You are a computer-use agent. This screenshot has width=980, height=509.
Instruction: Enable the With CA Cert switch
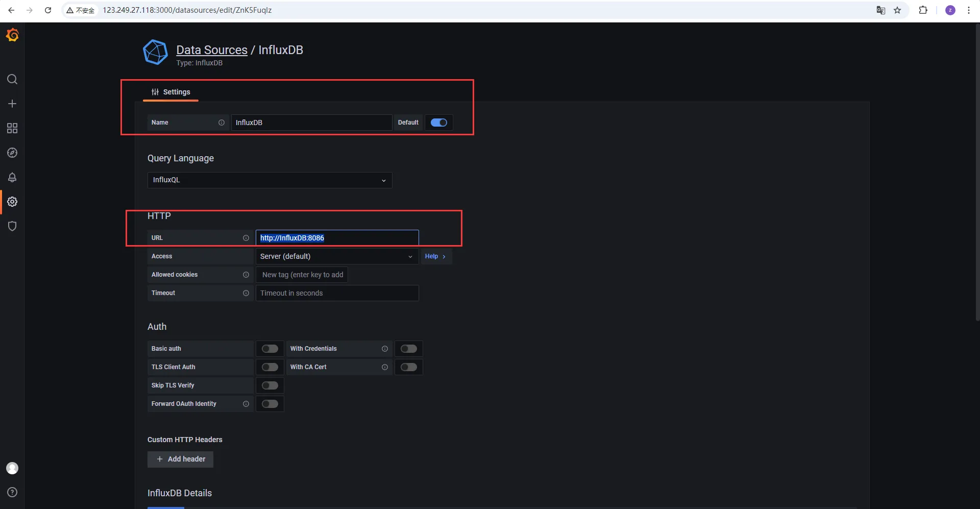[409, 367]
